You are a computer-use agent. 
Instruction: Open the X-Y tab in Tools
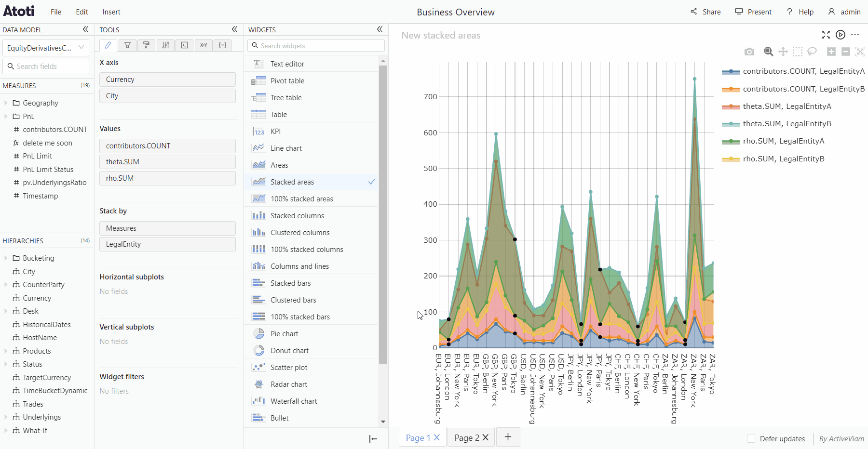coord(203,45)
